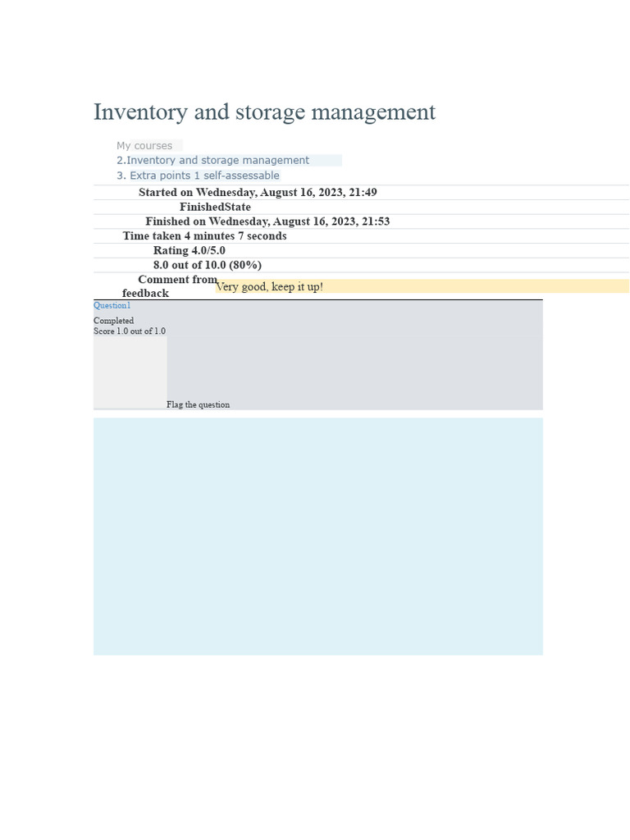Select 'Score 1.0 out of 1.0' text
The image size is (630, 840).
coord(130,331)
